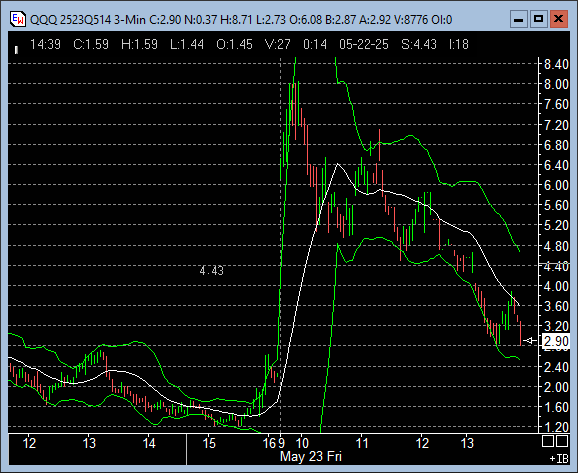Viewport: 578px width, 473px height.
Task: Click the 15 hour mark on time axis
Action: 209,443
